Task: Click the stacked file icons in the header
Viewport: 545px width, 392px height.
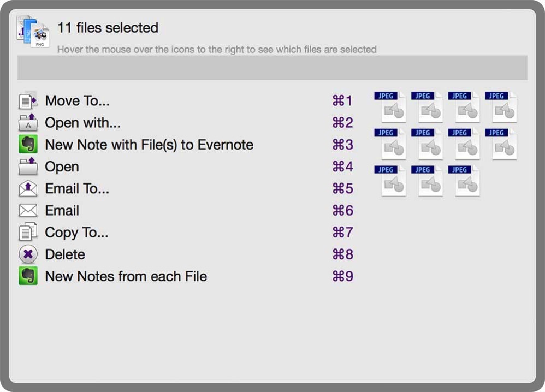Action: 33,32
